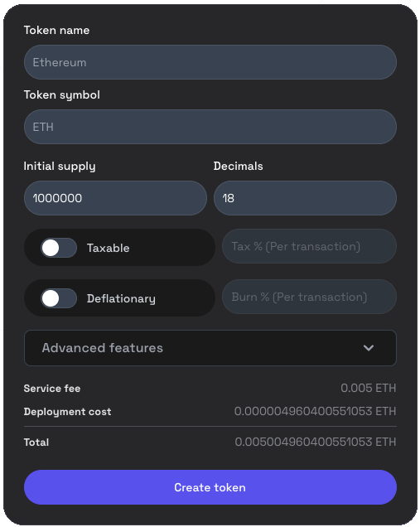Click the Deployment cost ETH value

click(315, 411)
